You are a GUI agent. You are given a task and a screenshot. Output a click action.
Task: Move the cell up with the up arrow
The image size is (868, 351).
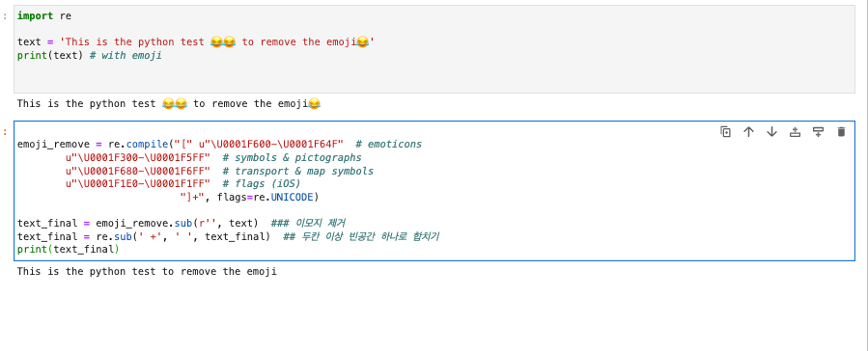(x=748, y=131)
